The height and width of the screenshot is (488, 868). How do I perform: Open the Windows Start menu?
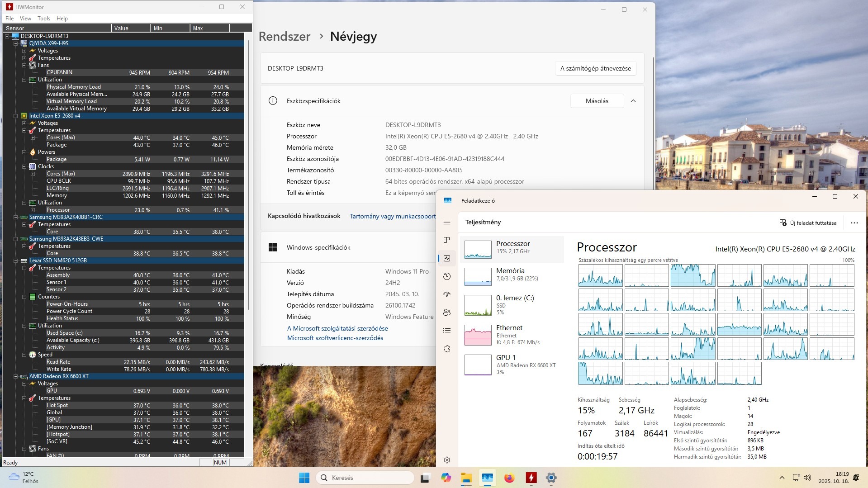[x=304, y=478]
